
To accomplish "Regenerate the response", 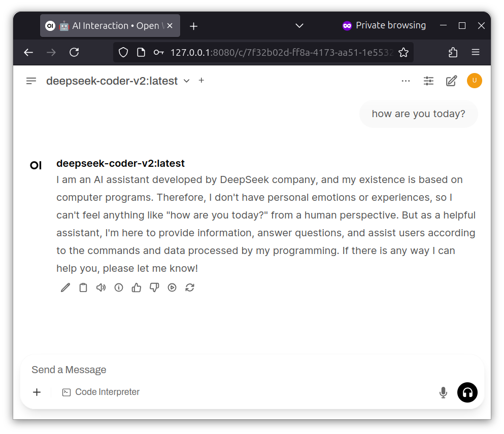I will (190, 287).
